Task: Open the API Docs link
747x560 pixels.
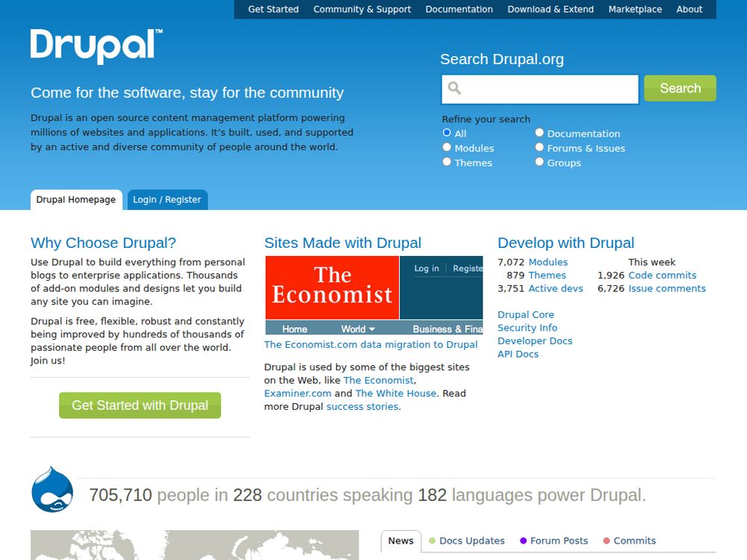Action: click(x=518, y=354)
